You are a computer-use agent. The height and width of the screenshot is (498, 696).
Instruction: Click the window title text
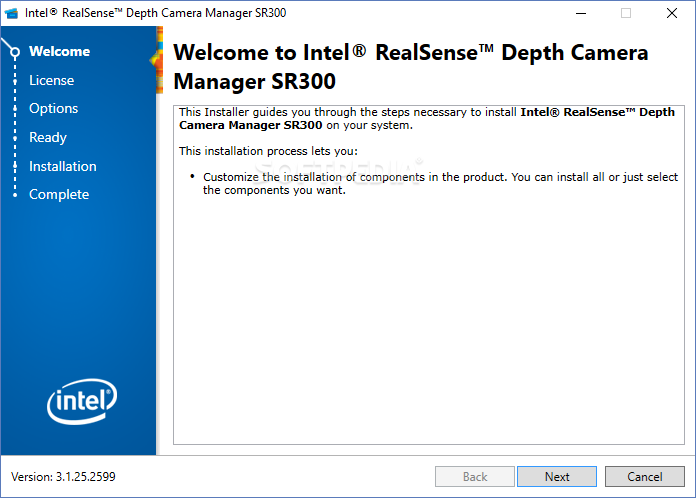pyautogui.click(x=155, y=13)
